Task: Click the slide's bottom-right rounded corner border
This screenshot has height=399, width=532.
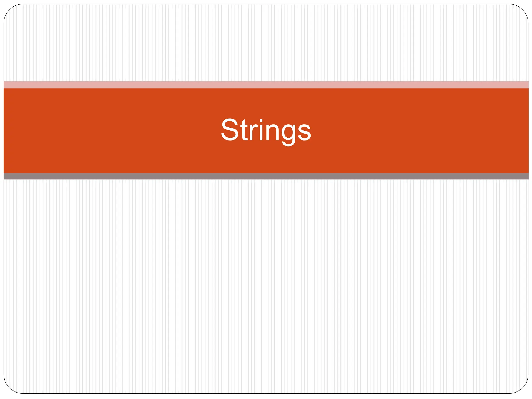Action: click(522, 387)
